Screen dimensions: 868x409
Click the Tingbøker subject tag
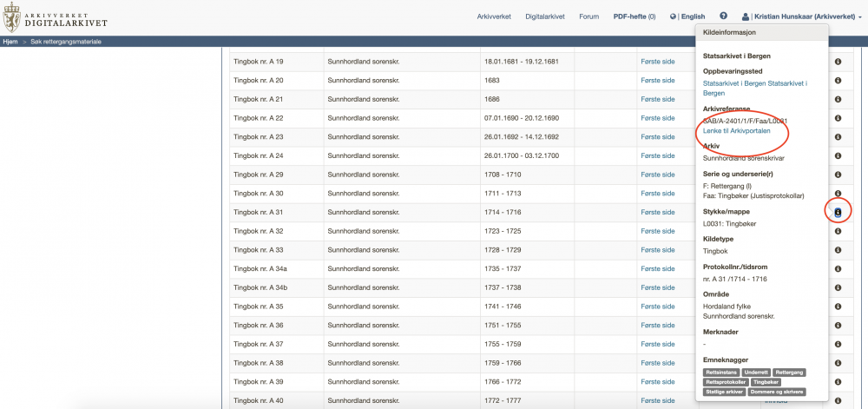766,382
